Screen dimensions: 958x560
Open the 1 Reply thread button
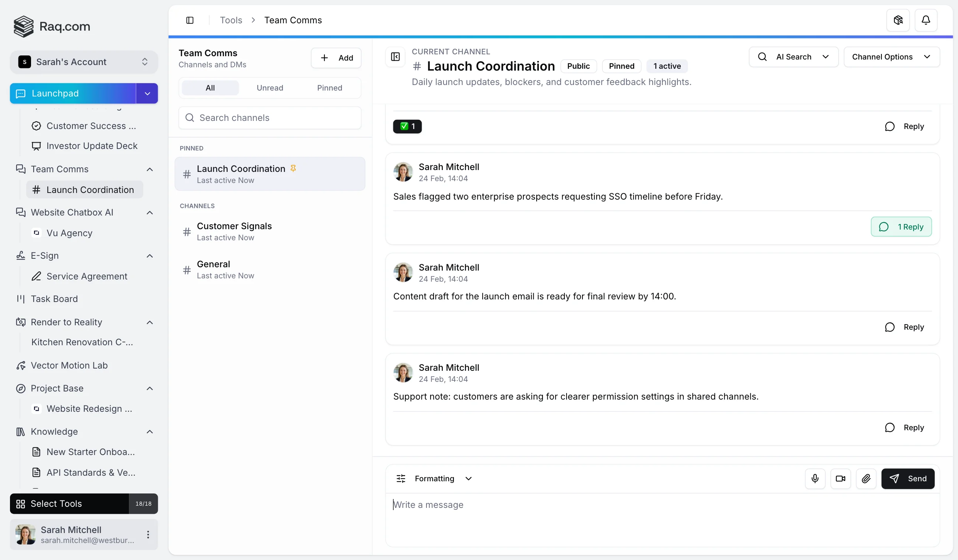point(901,227)
